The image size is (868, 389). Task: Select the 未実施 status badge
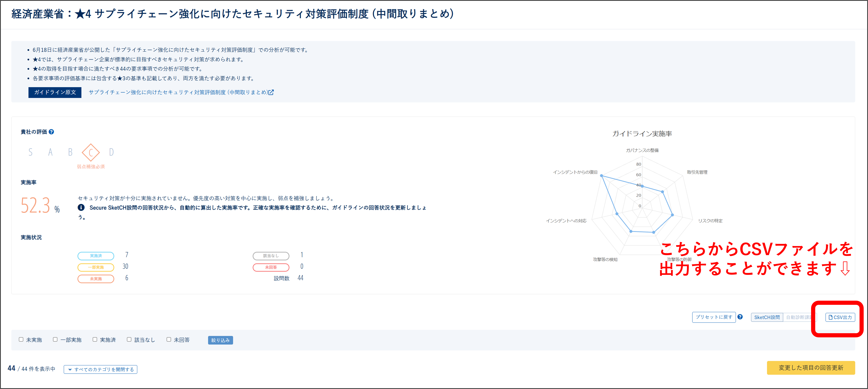(x=96, y=279)
